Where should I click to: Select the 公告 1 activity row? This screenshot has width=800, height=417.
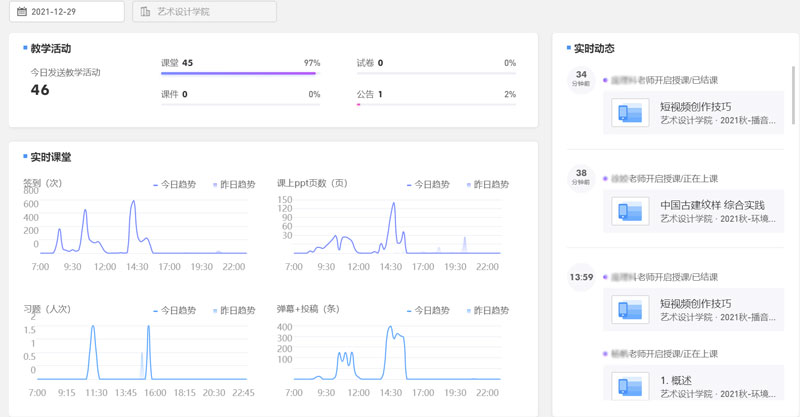435,94
